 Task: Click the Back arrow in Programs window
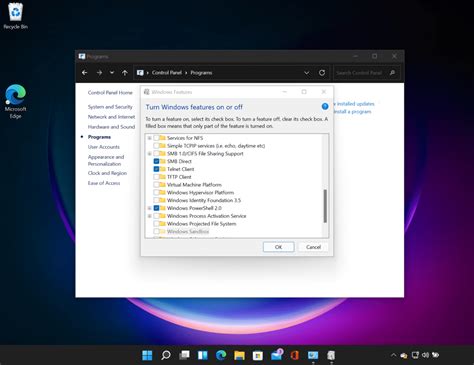coord(85,73)
